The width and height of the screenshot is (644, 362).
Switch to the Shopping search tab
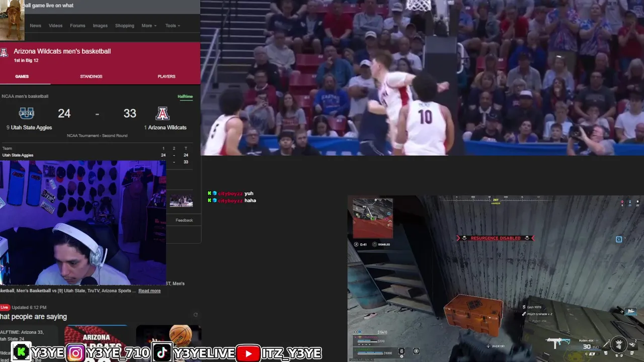tap(124, 26)
